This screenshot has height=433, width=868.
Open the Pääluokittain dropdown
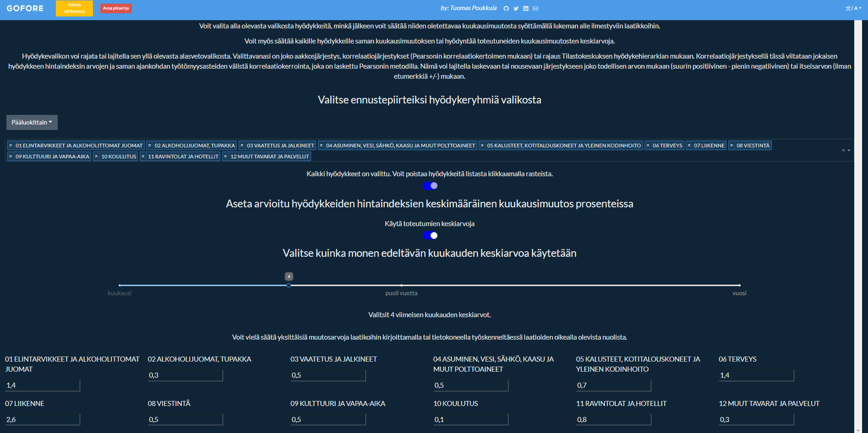pos(32,123)
